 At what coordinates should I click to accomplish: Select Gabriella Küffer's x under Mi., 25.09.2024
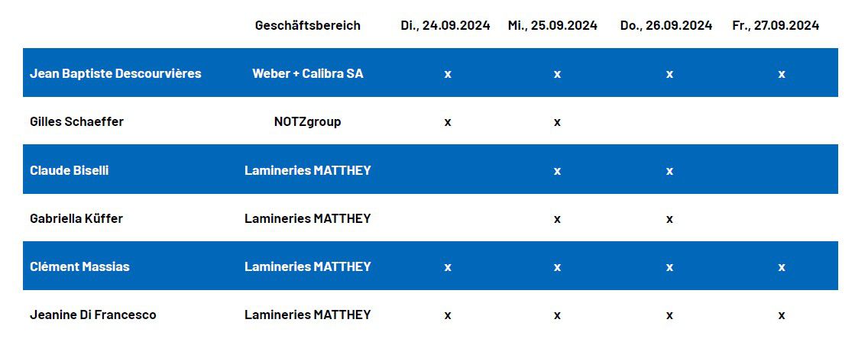pyautogui.click(x=557, y=219)
